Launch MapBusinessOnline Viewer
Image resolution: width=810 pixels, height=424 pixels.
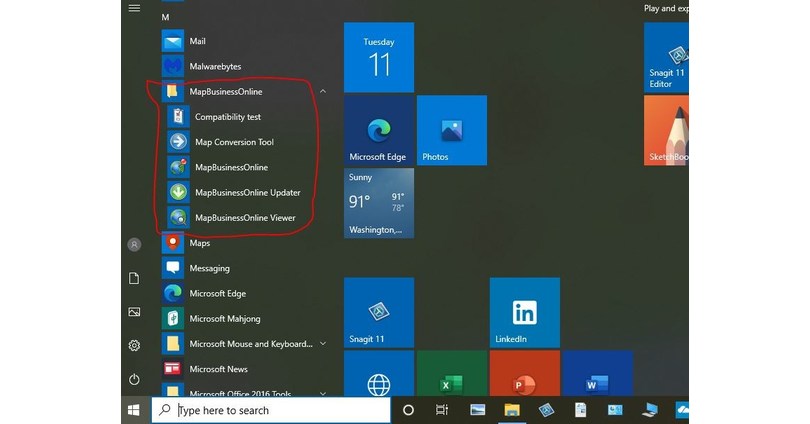(244, 217)
